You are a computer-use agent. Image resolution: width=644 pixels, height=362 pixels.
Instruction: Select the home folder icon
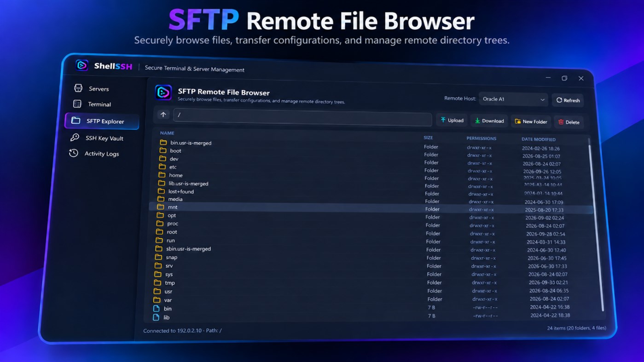(x=162, y=175)
